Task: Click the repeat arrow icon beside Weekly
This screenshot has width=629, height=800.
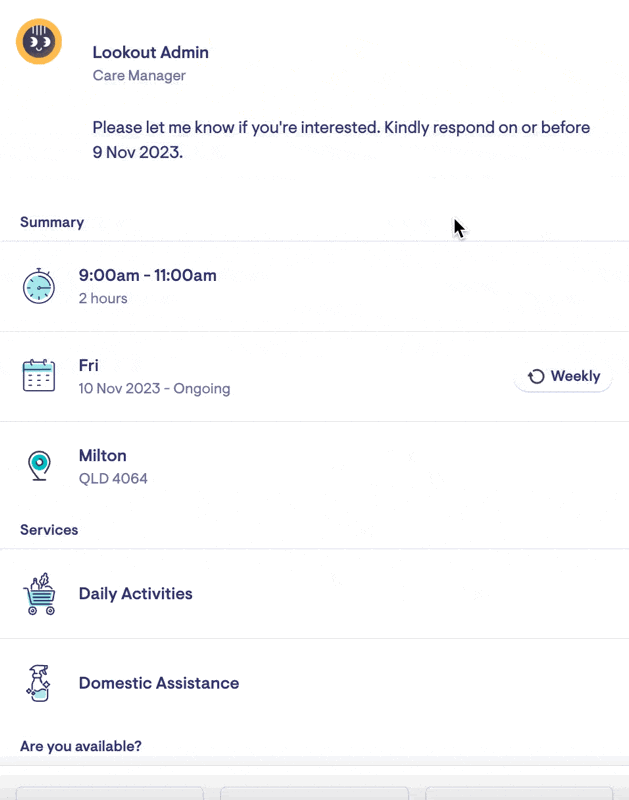Action: [536, 377]
